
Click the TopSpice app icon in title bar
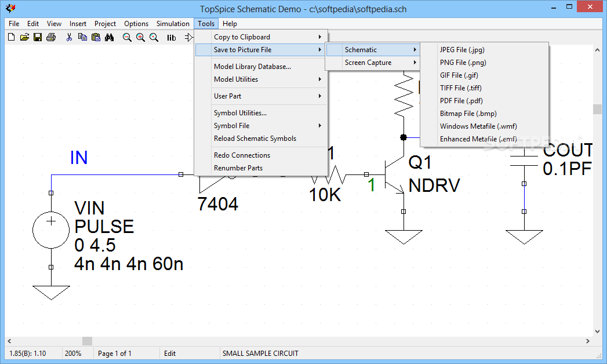pyautogui.click(x=10, y=8)
